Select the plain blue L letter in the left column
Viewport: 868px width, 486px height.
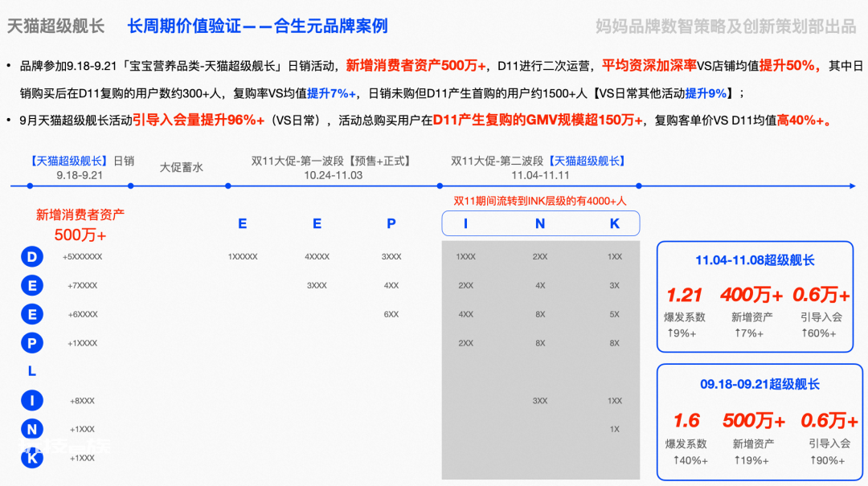pyautogui.click(x=32, y=371)
